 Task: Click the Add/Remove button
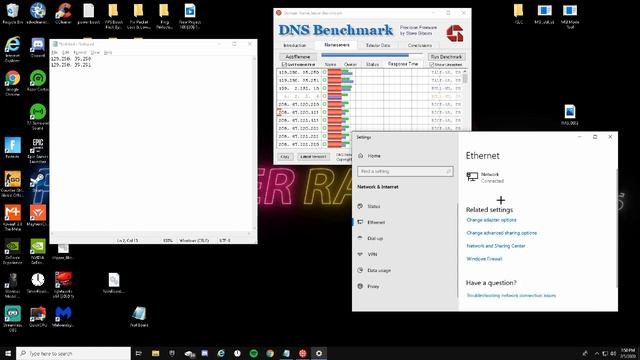pos(298,57)
